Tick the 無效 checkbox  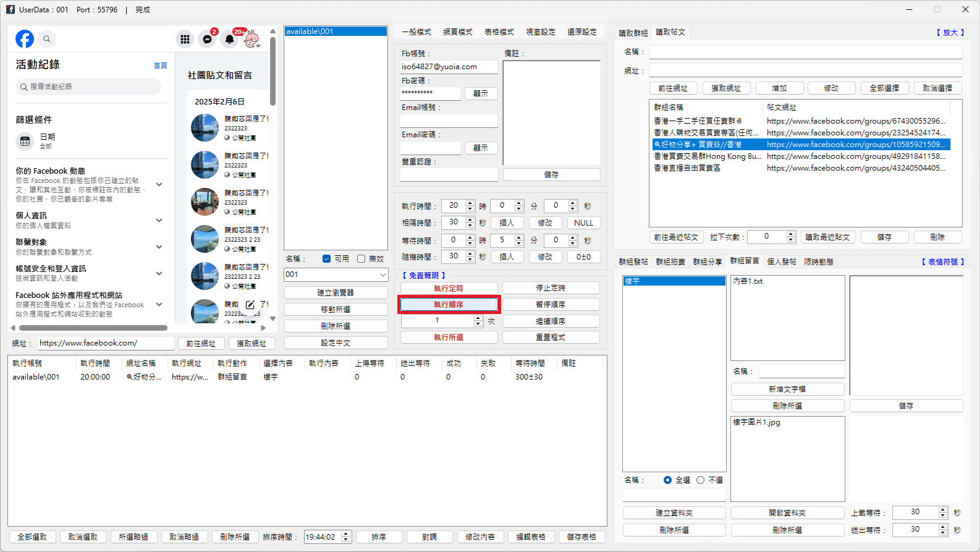(x=361, y=259)
